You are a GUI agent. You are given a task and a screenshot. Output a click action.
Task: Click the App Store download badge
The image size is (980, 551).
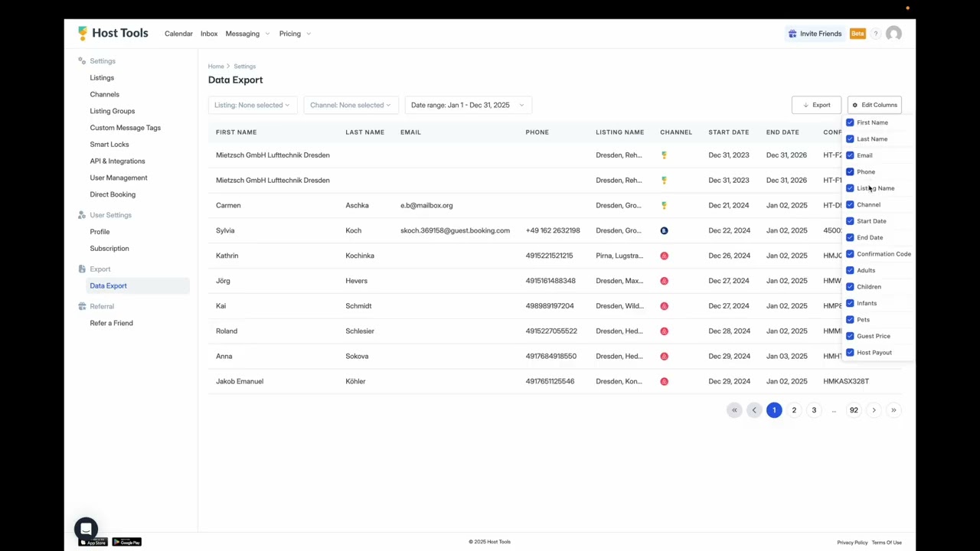click(x=93, y=542)
